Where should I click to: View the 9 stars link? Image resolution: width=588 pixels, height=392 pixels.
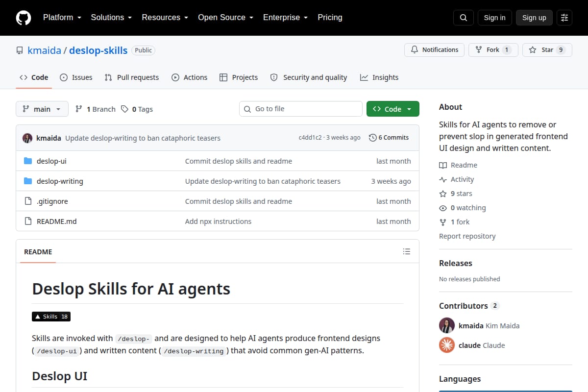[456, 194]
